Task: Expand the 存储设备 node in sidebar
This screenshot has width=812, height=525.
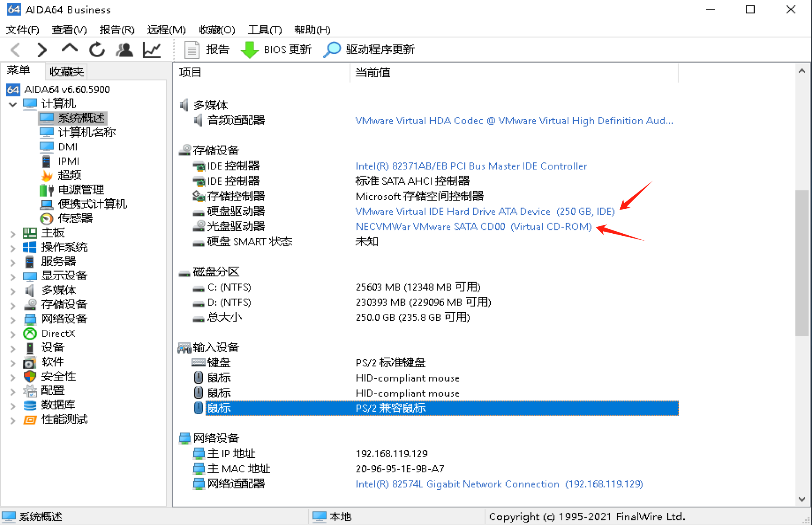Action: [x=13, y=305]
